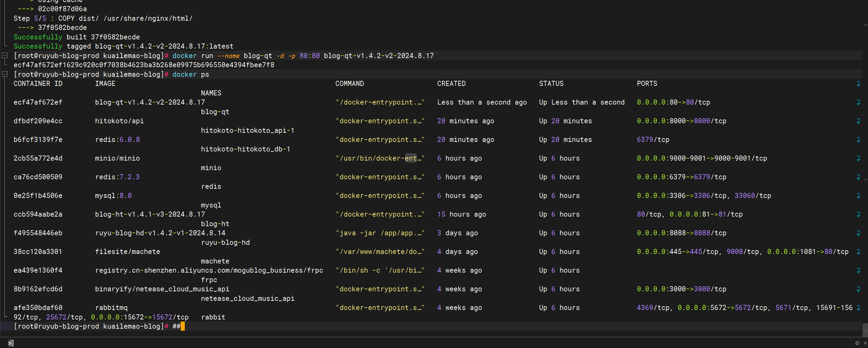Screen dimensions: 868x348
Task: Collapse the docker run command output fold
Action: (x=5, y=55)
